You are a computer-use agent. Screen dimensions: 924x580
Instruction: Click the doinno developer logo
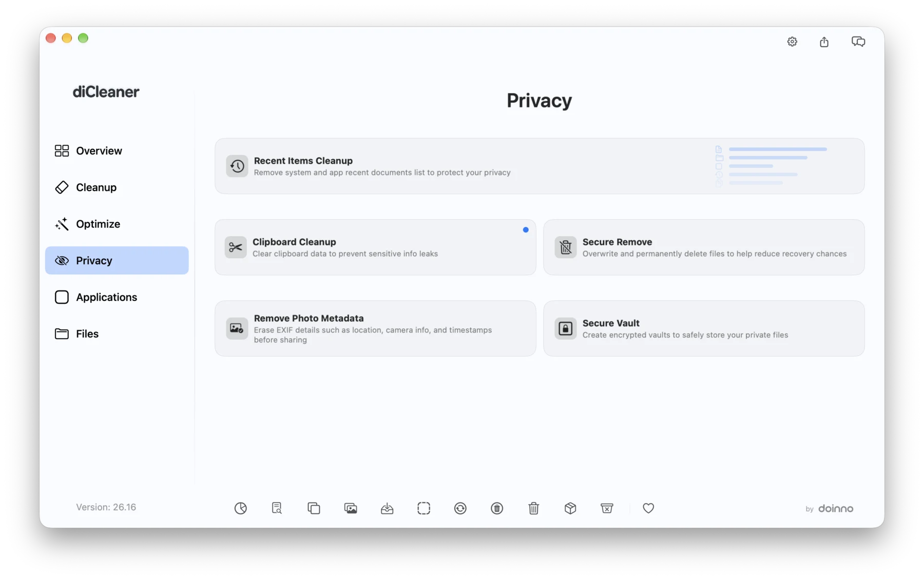coord(835,509)
